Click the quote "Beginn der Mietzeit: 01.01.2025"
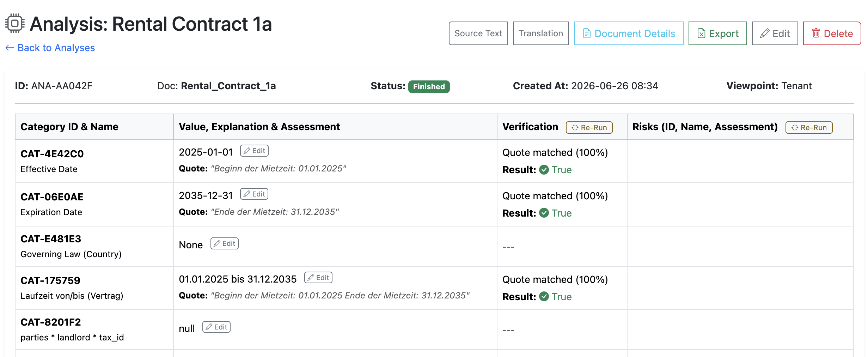The height and width of the screenshot is (357, 868). pyautogui.click(x=279, y=169)
